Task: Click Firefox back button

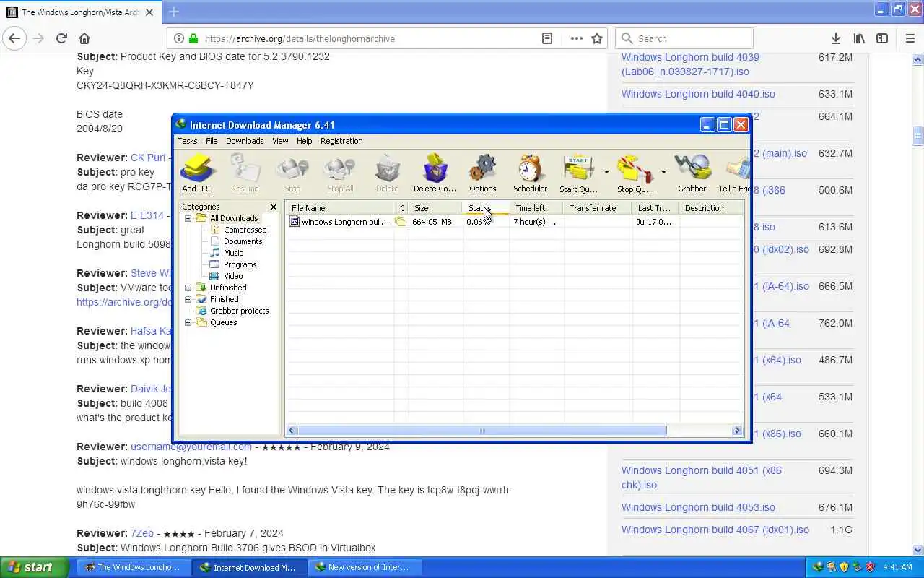Action: click(14, 38)
